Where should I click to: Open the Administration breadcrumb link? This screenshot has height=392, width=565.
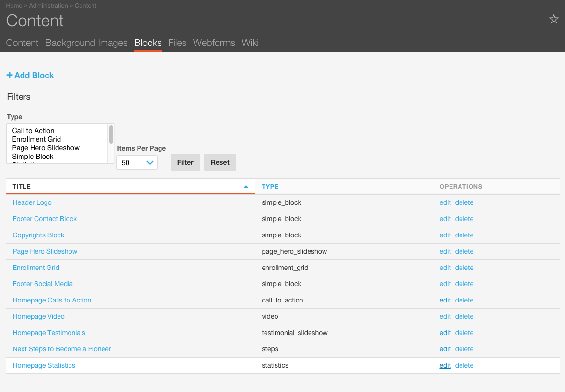point(48,6)
